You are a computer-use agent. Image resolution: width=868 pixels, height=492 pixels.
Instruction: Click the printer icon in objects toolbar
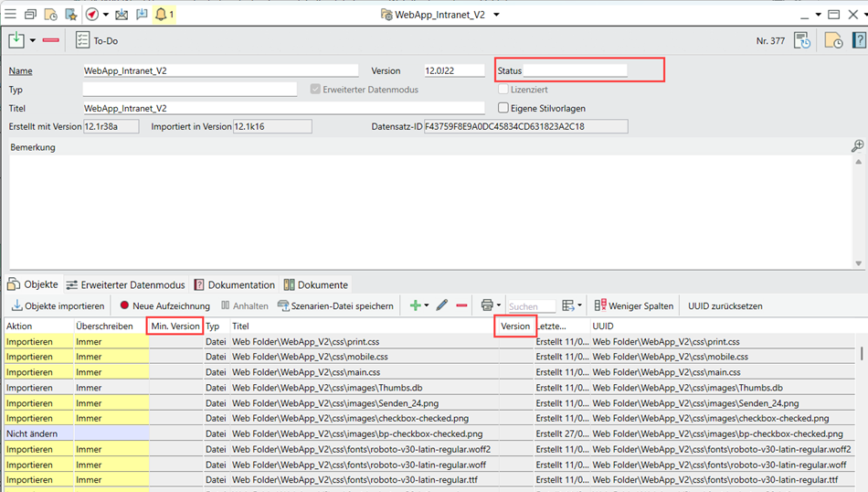click(487, 305)
